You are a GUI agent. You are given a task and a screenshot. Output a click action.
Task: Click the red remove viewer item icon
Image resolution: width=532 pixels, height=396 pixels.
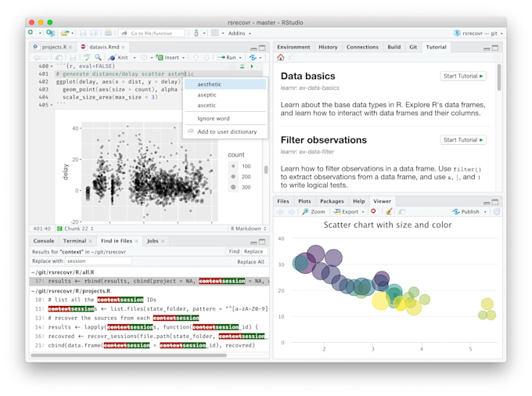[x=373, y=211]
